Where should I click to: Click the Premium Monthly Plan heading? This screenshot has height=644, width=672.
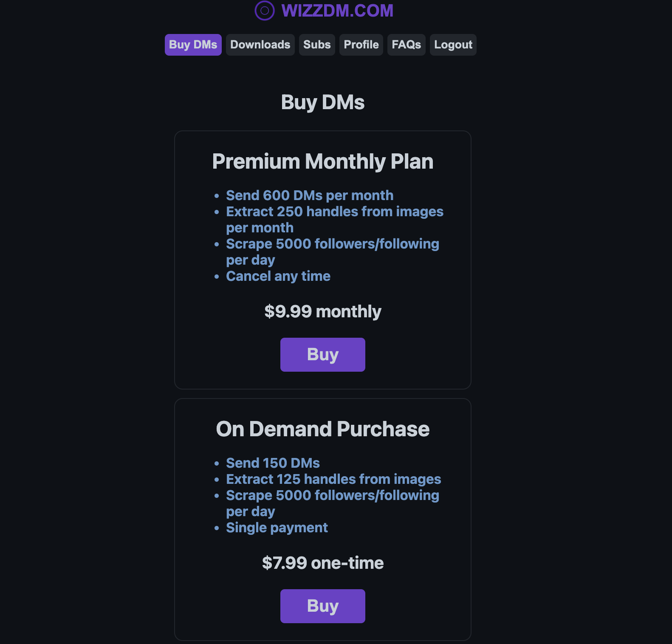click(322, 161)
